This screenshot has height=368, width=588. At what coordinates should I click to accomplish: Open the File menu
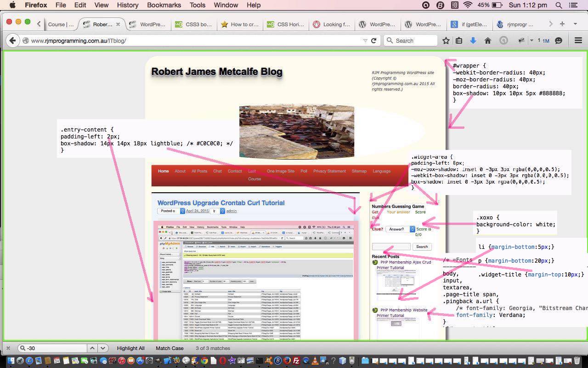point(61,5)
